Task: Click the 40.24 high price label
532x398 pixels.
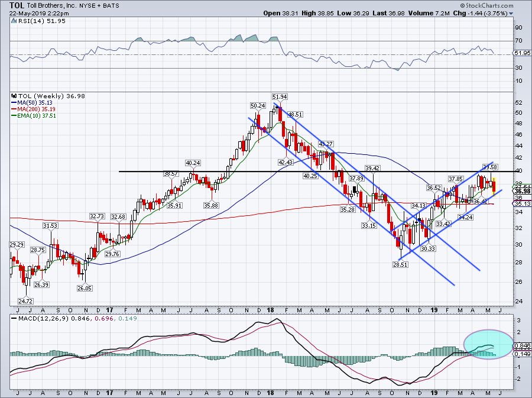Action: pos(193,163)
